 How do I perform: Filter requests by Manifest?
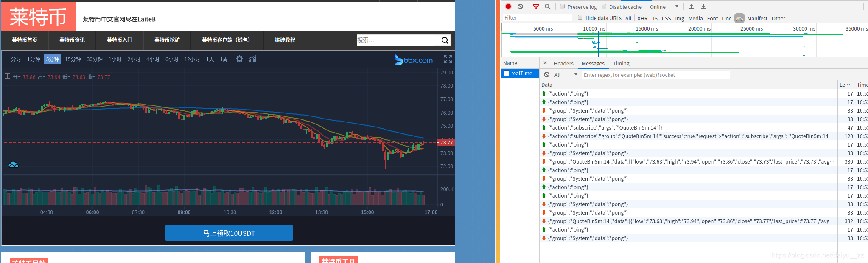(x=757, y=18)
